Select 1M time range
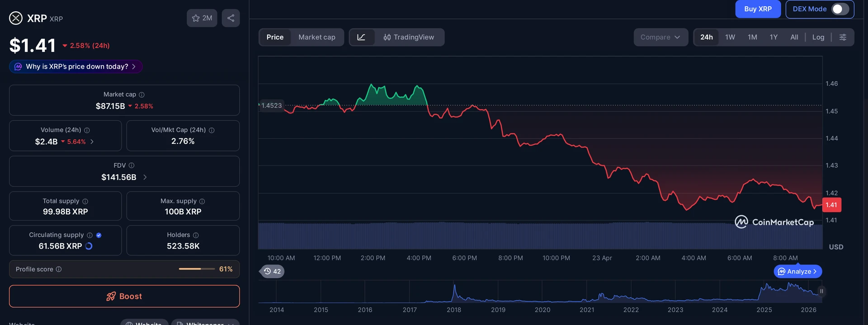868x325 pixels. [x=752, y=37]
